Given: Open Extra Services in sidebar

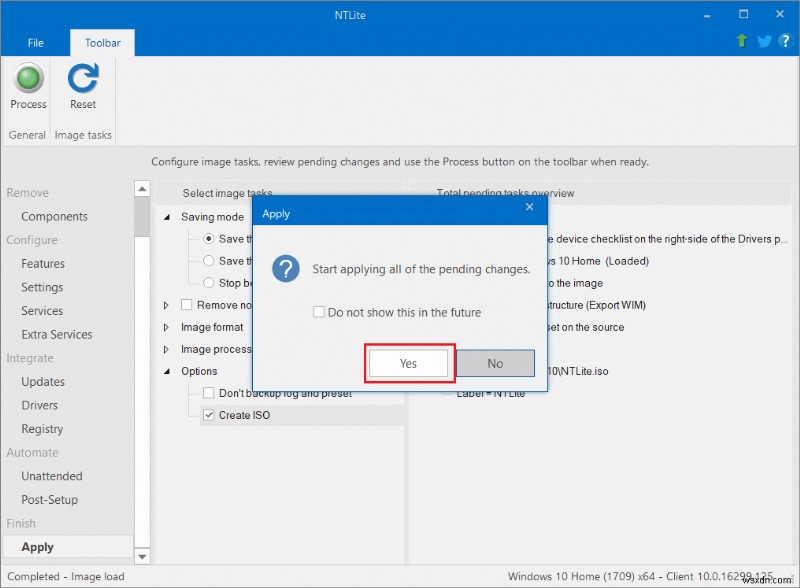Looking at the screenshot, I should [x=57, y=334].
